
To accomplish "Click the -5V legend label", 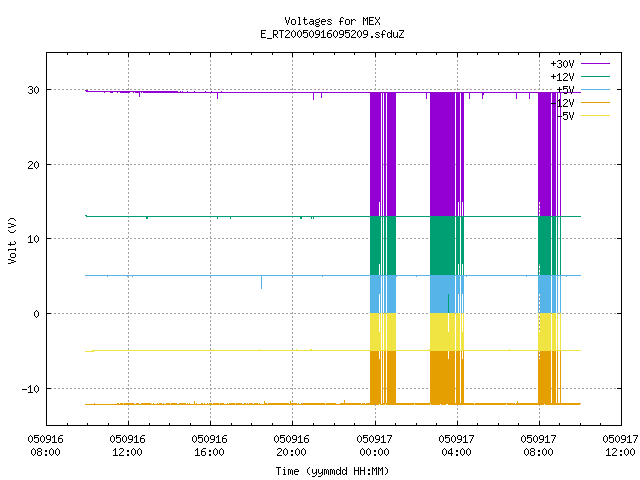I will coord(565,116).
